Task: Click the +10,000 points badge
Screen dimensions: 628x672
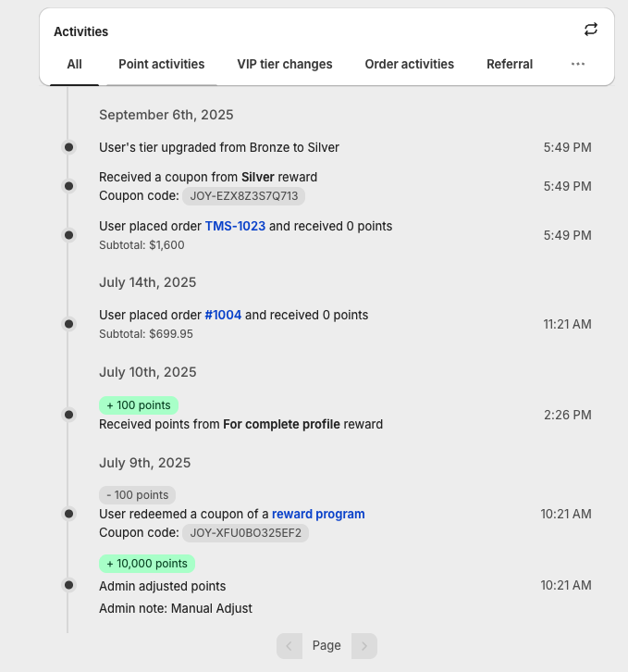Action: [x=147, y=564]
